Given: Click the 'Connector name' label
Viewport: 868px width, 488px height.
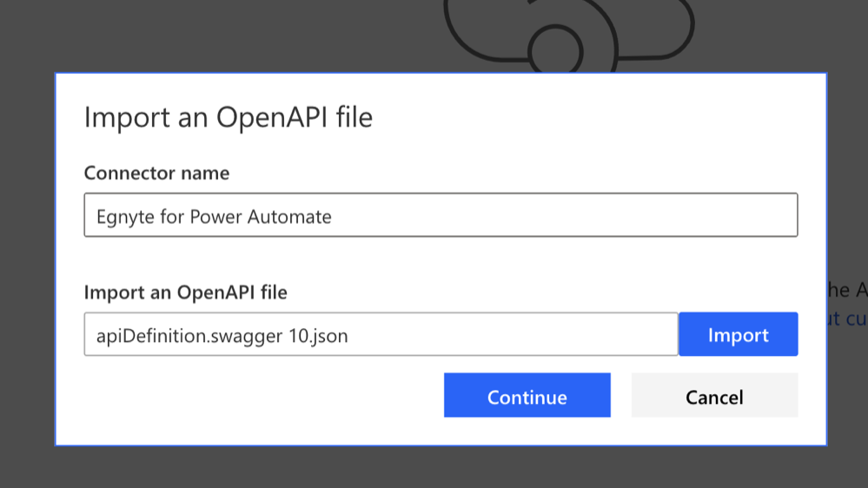Looking at the screenshot, I should pos(156,173).
